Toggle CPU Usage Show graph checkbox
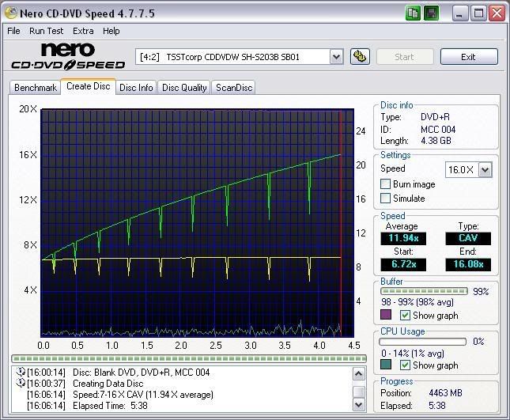The image size is (510, 420). coord(405,365)
